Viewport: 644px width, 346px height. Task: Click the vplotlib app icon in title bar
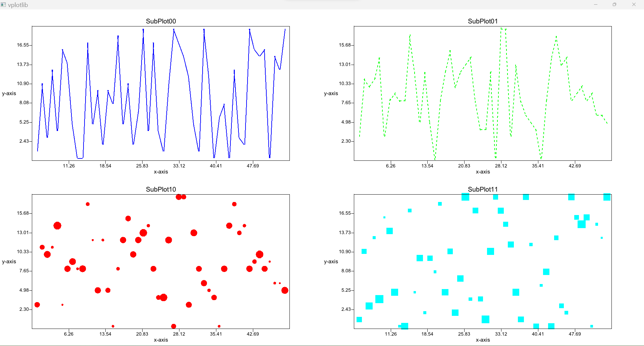[3, 5]
